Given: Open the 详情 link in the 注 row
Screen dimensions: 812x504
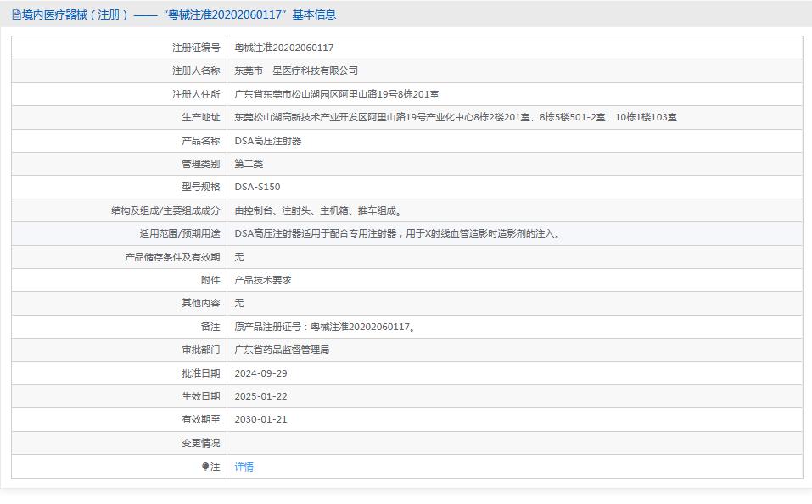Looking at the screenshot, I should pos(244,467).
